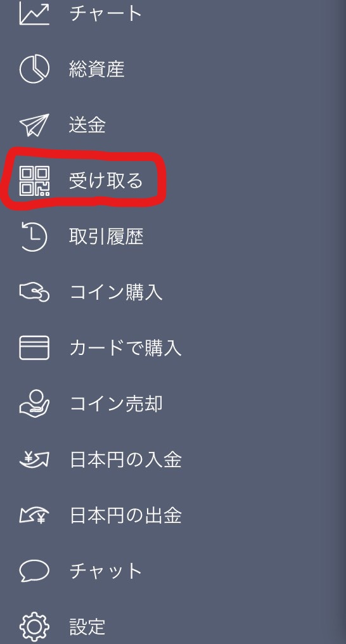346x644 pixels.
Task: Go to チャート menu item
Action: tap(105, 13)
